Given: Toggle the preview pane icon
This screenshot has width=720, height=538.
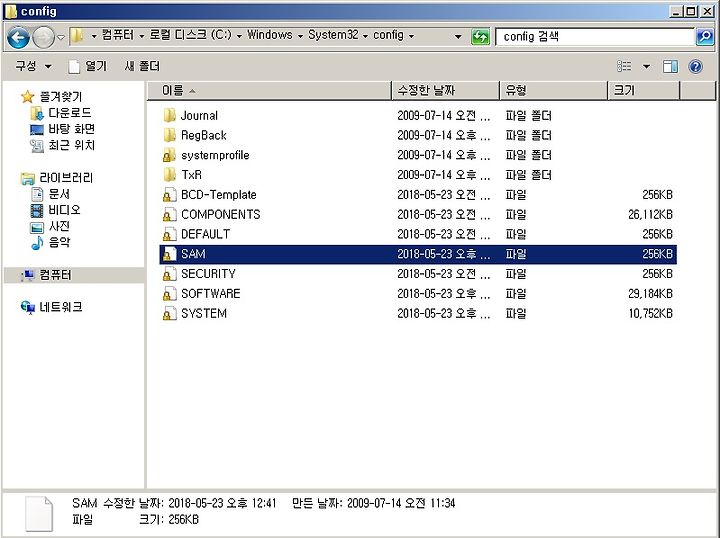Looking at the screenshot, I should tap(670, 67).
